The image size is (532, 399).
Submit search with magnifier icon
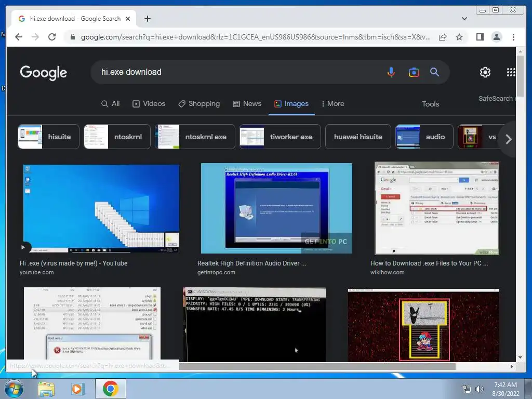[x=435, y=72]
